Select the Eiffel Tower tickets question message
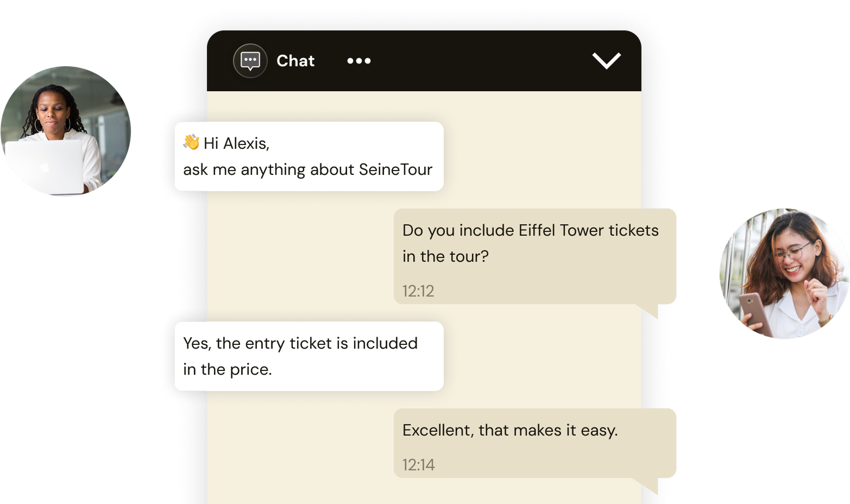This screenshot has width=850, height=504. (534, 243)
